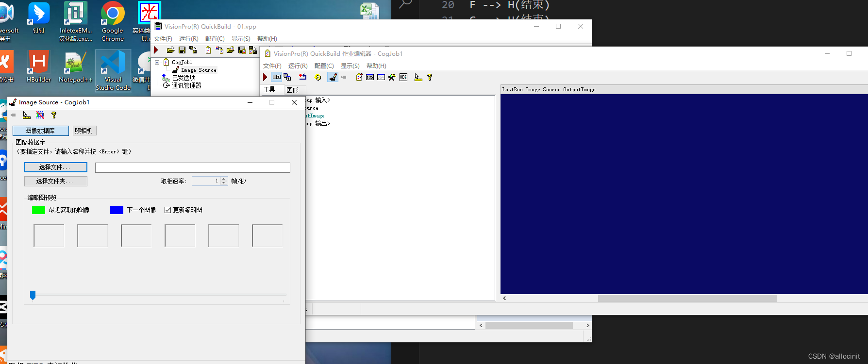
Task: Click the 选择文件... button
Action: (56, 167)
